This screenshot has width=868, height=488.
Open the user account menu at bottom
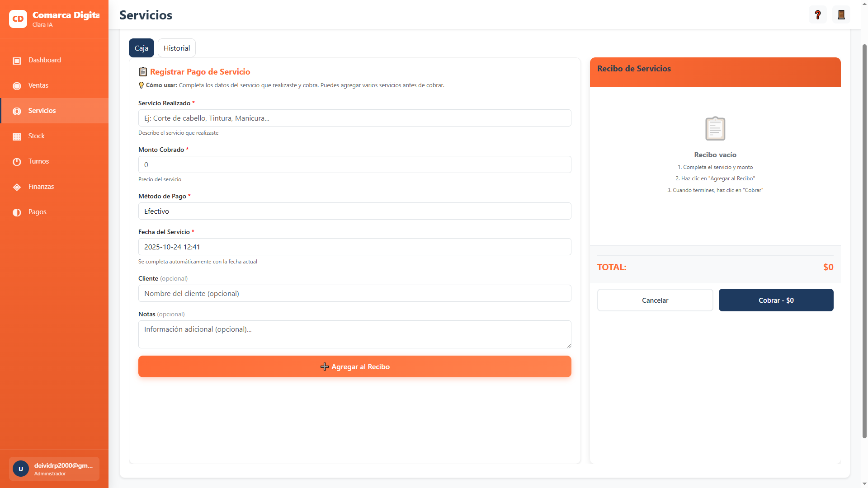tap(54, 469)
